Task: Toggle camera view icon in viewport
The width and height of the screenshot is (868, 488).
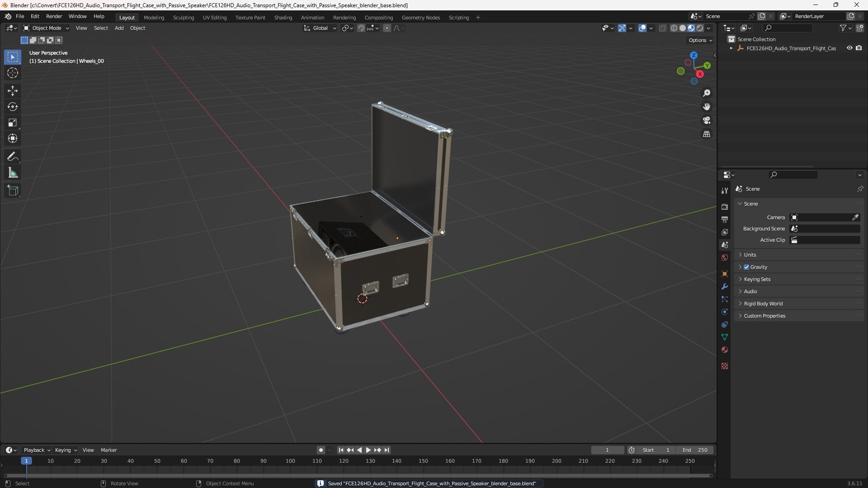Action: coord(707,120)
